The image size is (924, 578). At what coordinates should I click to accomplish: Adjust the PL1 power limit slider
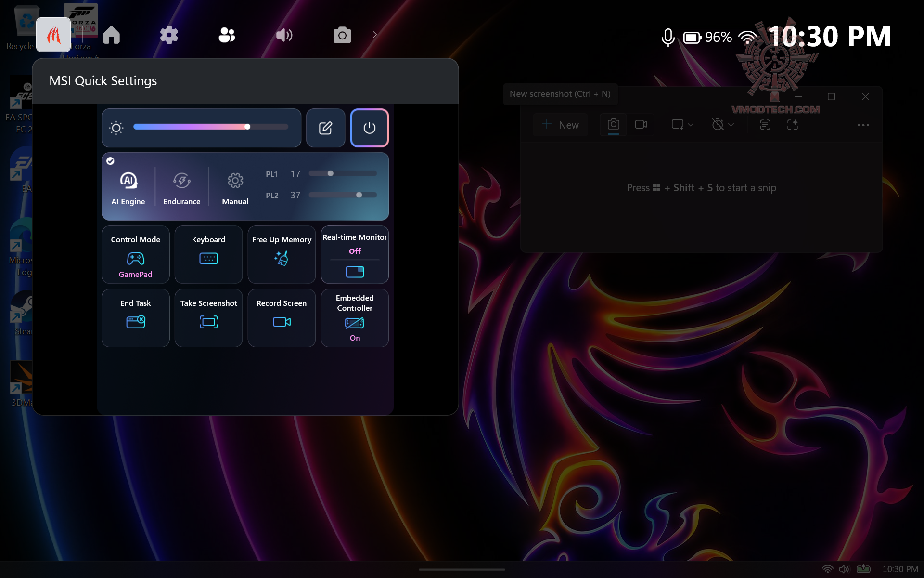click(343, 173)
